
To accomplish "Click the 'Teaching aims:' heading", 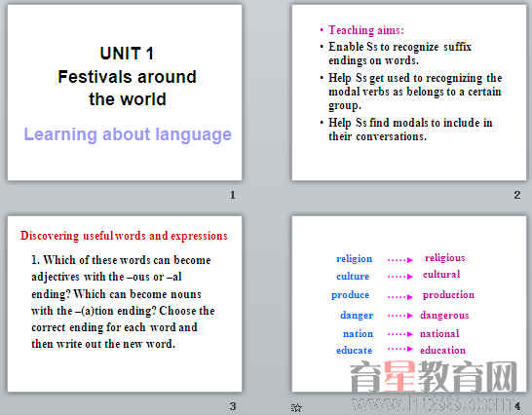I will coord(366,30).
